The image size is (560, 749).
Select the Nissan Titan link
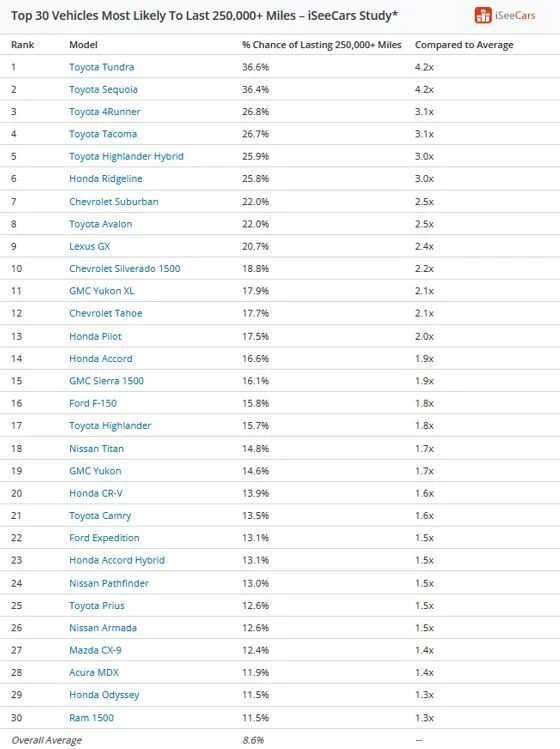pyautogui.click(x=96, y=449)
